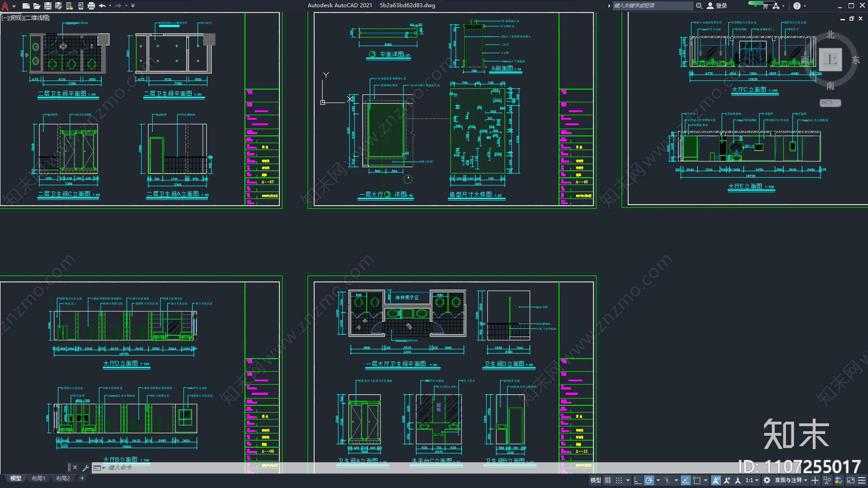
Task: Expand polar tracking angle dropdown
Action: [658, 480]
